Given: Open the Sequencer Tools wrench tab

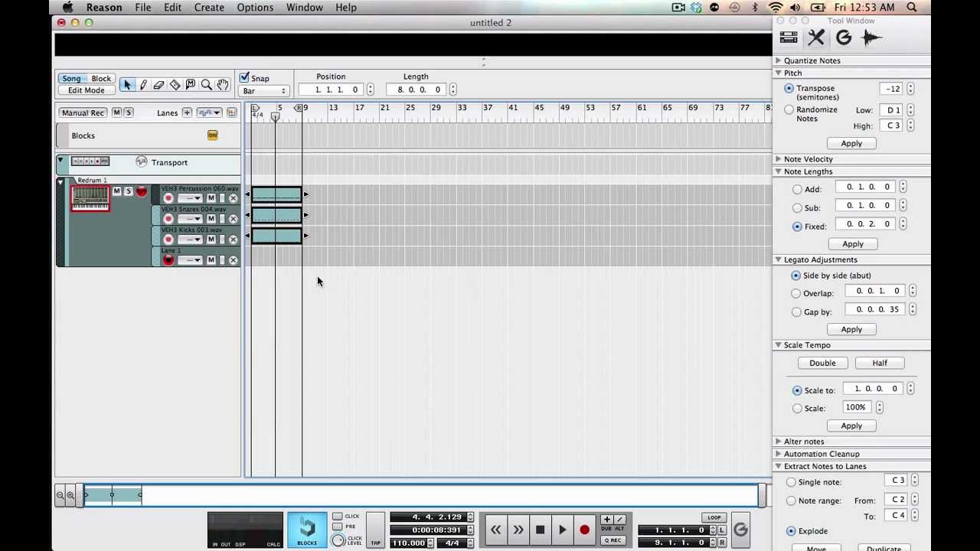Looking at the screenshot, I should [816, 37].
